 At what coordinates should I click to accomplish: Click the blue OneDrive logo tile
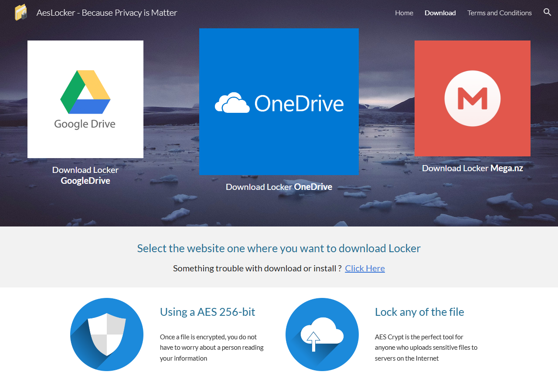tap(279, 101)
